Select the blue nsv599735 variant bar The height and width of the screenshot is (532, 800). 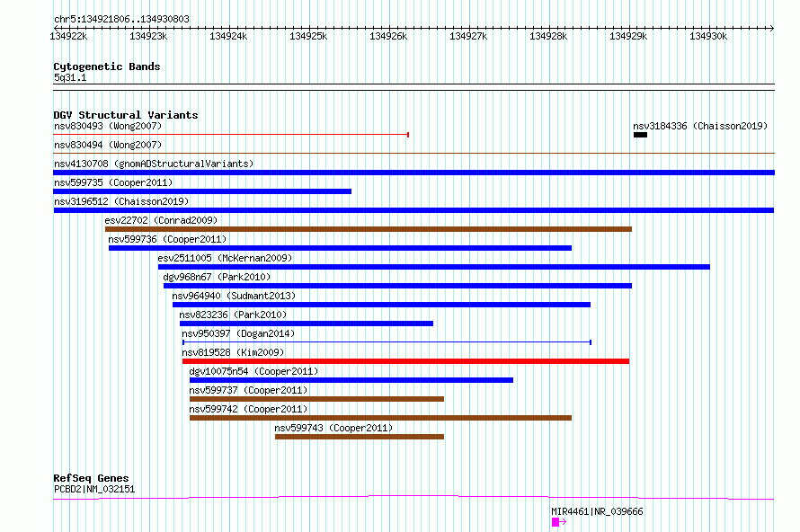202,191
